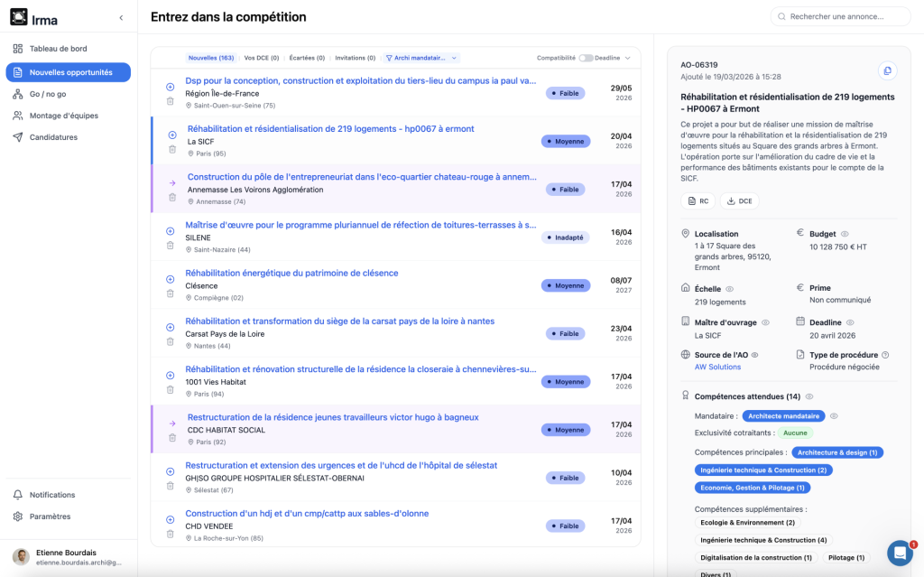Trash the 219 logements Ermont listing
Screen dimensions: 924x577
(x=172, y=150)
